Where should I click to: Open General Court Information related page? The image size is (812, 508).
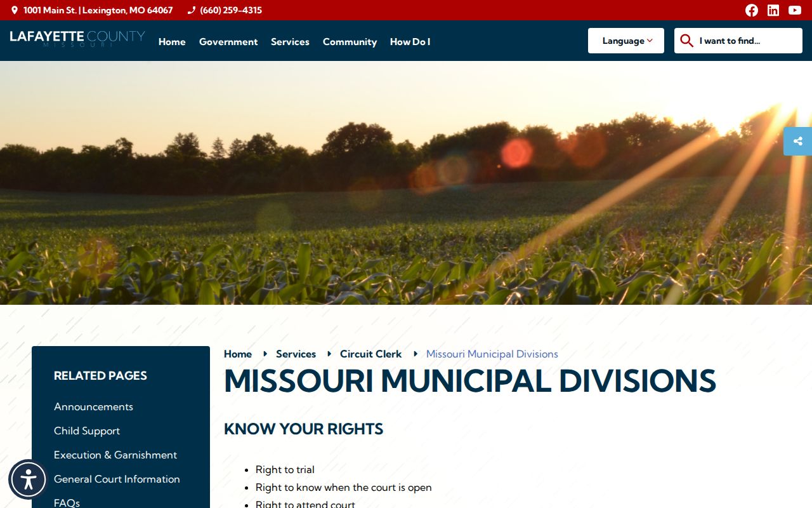pyautogui.click(x=117, y=479)
